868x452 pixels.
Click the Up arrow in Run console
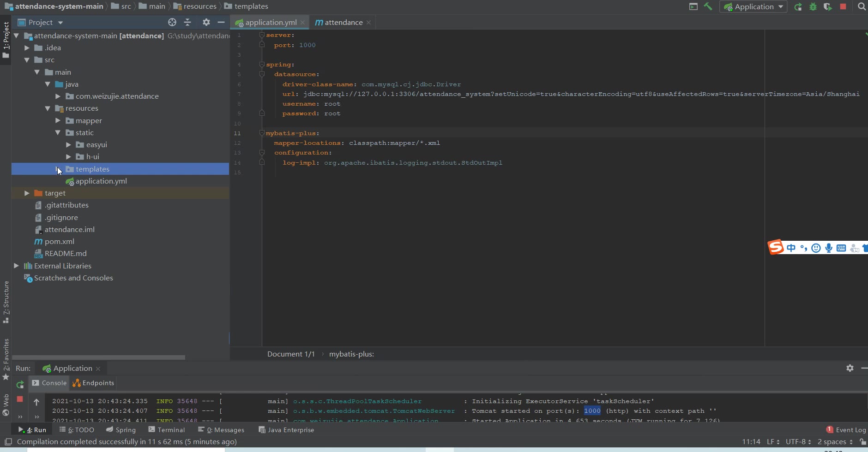pos(36,402)
